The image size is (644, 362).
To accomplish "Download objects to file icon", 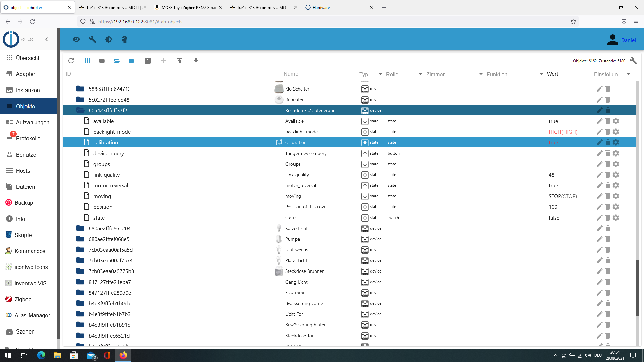I will click(x=196, y=61).
